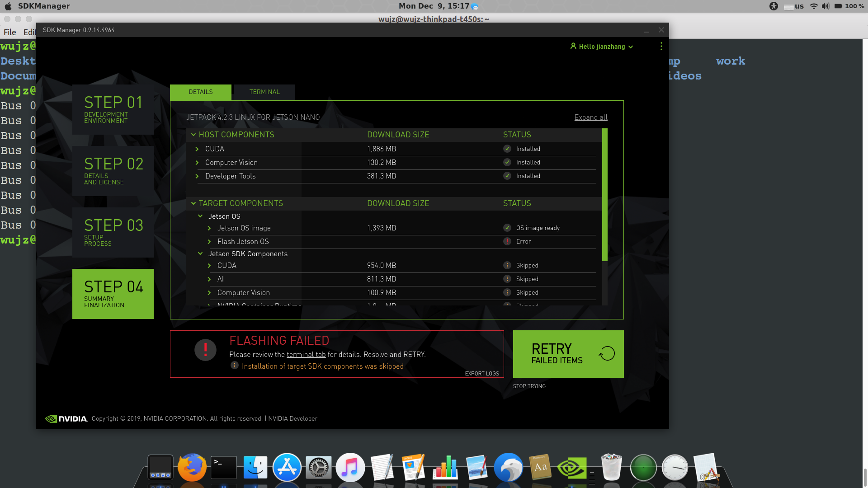Viewport: 868px width, 488px height.
Task: Open the Hello jianzhang account dropdown
Action: click(x=602, y=47)
